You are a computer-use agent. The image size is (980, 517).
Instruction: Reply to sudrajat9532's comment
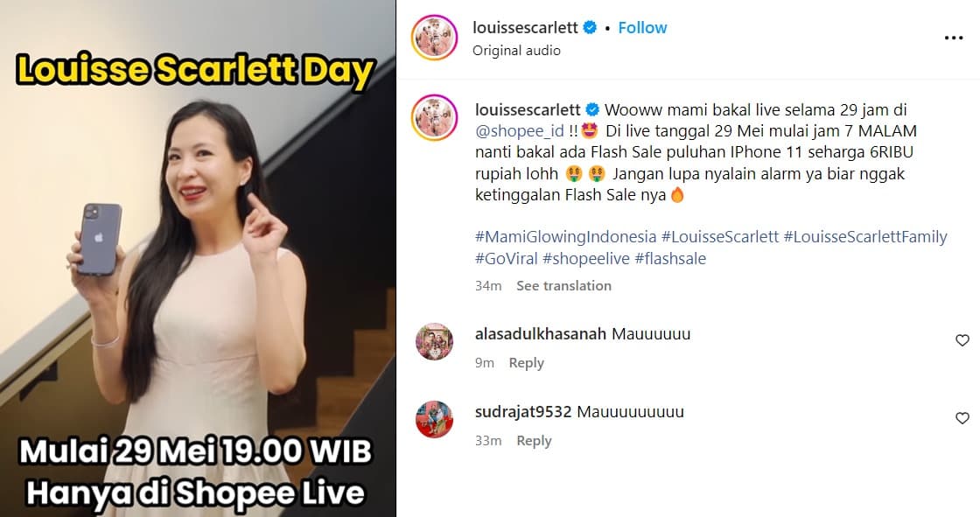(534, 442)
